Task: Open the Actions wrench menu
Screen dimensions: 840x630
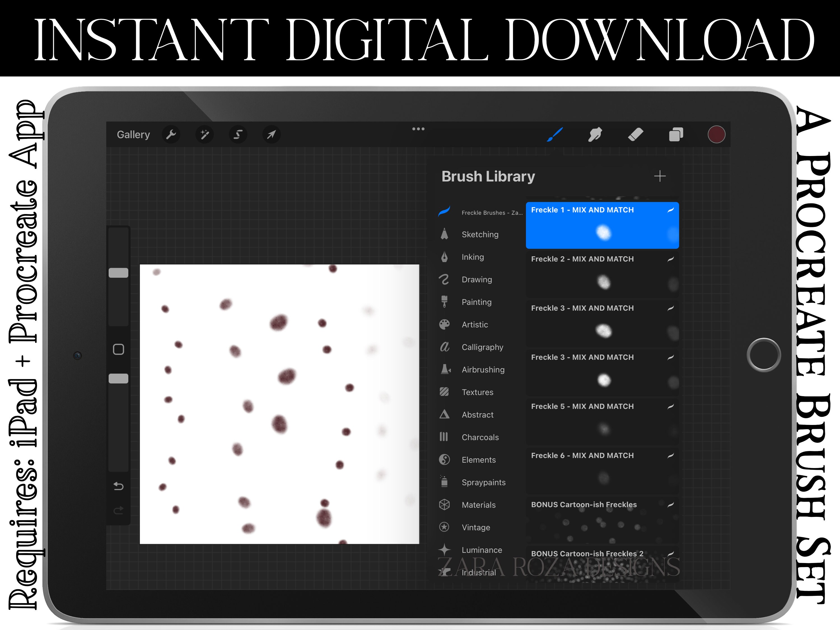Action: 171,134
